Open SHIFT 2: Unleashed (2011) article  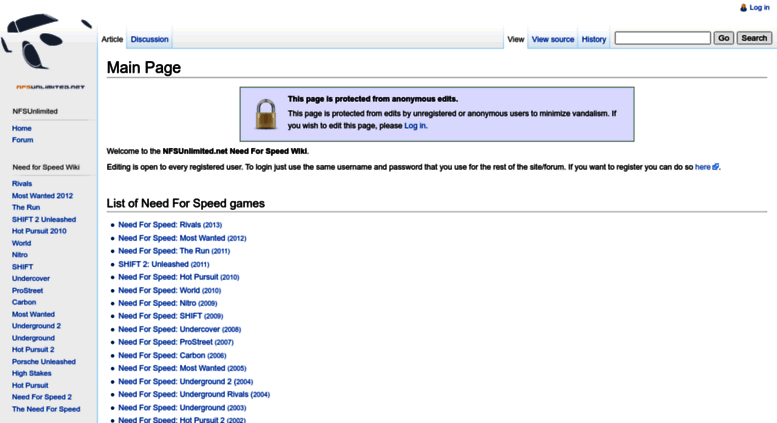pos(164,264)
